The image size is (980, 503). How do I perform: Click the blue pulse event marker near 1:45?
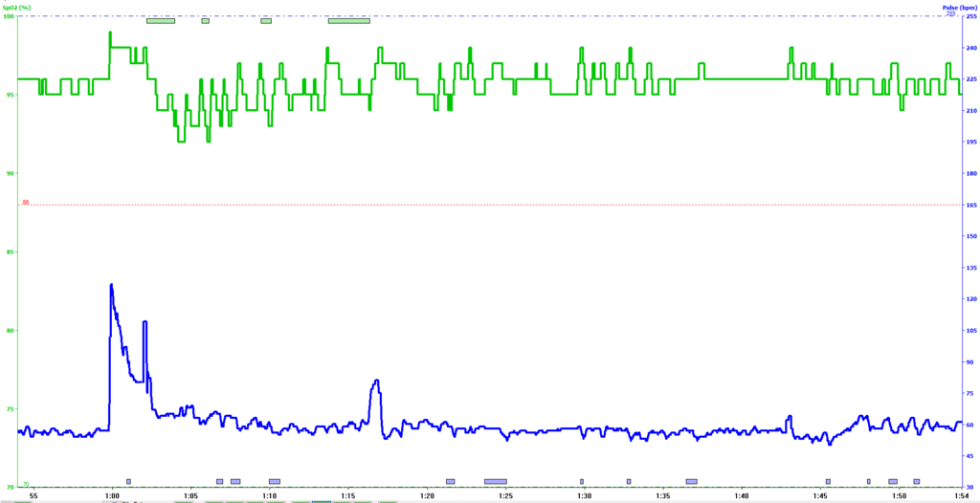click(828, 481)
